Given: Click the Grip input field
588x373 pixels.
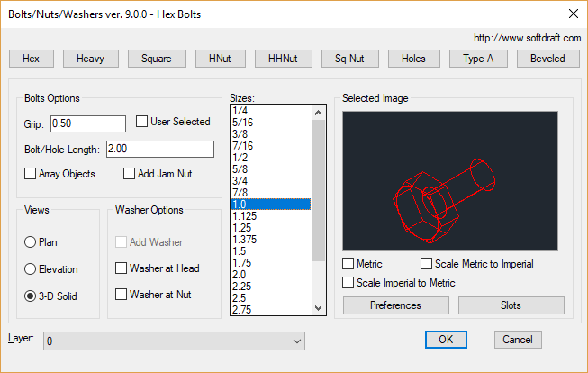Looking at the screenshot, I should [87, 123].
